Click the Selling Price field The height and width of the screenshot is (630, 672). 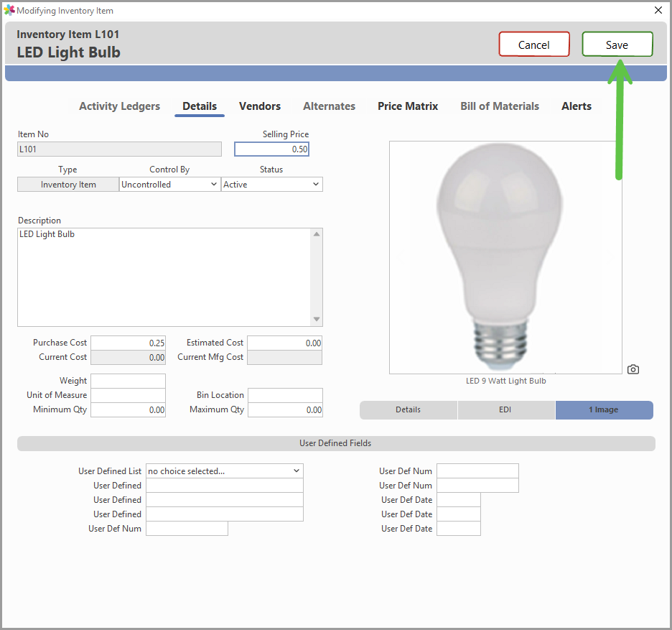[271, 149]
